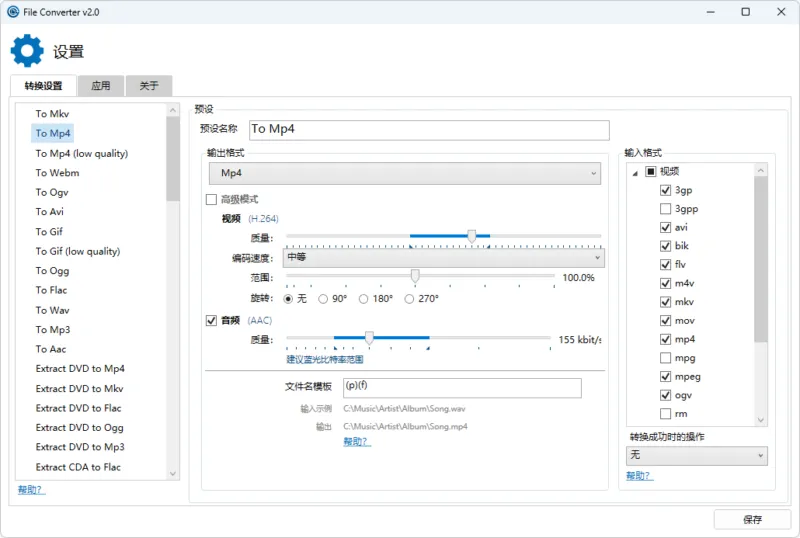This screenshot has width=800, height=538.
Task: Select the 180° rotation option
Action: (363, 299)
